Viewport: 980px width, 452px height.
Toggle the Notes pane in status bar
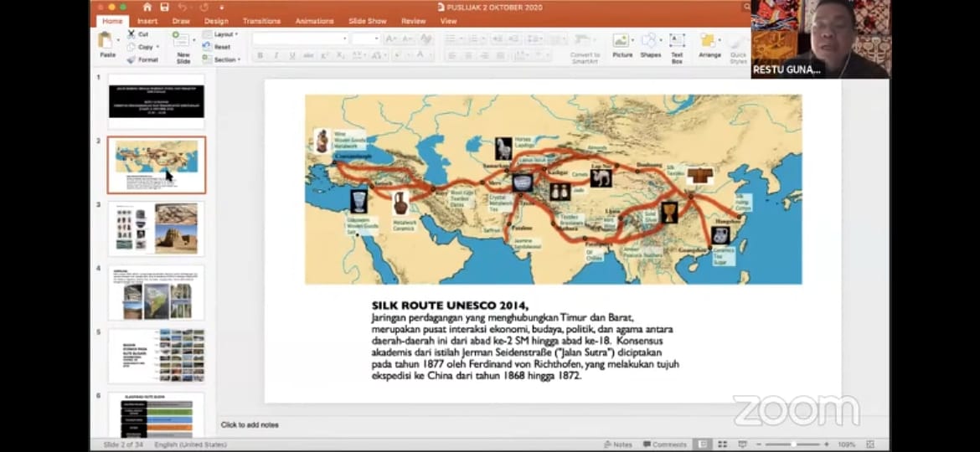tap(618, 444)
